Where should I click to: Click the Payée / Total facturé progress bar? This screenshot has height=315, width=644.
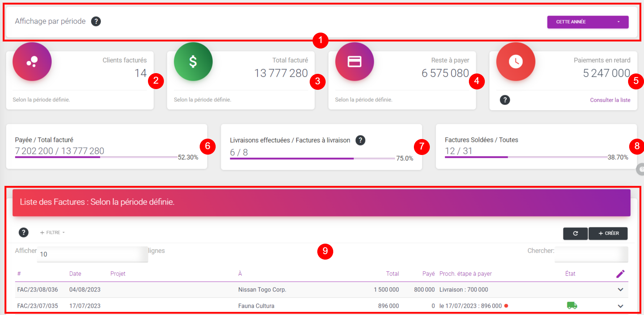click(x=96, y=157)
